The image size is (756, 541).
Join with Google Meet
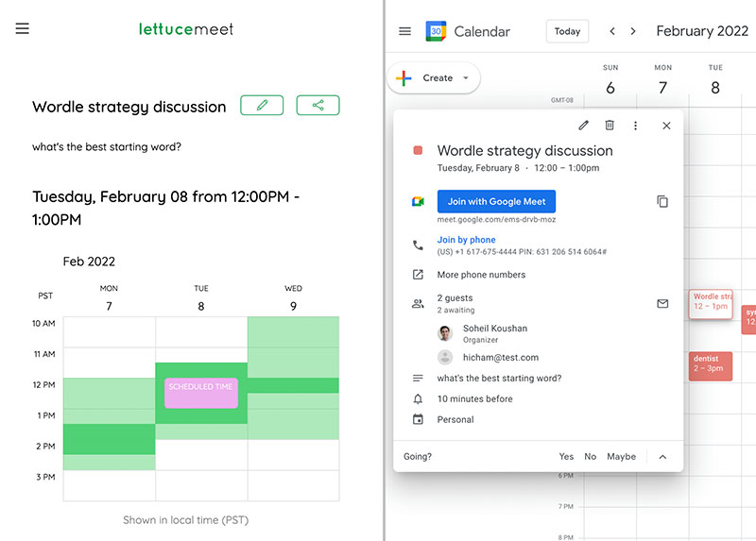496,201
